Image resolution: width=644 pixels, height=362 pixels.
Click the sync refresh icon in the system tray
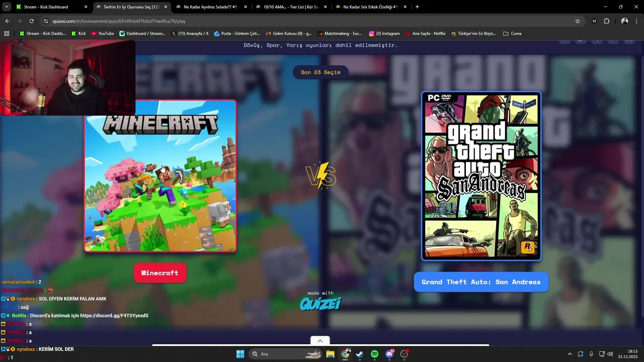point(581,354)
